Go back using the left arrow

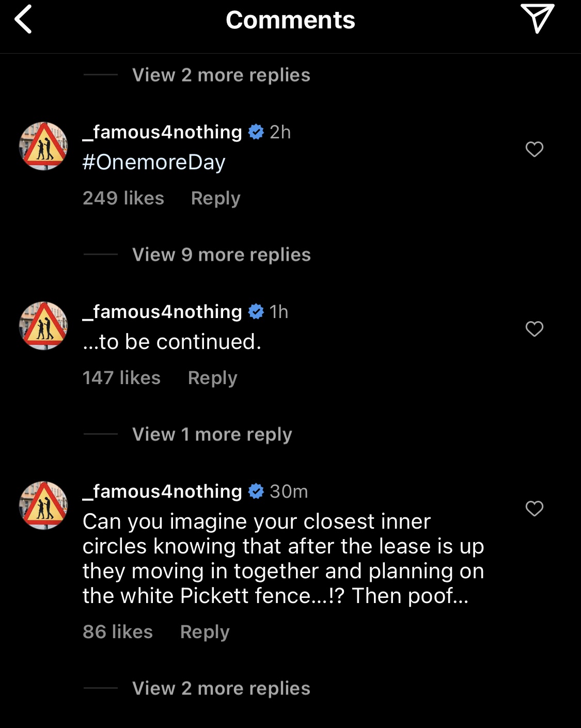tap(23, 20)
